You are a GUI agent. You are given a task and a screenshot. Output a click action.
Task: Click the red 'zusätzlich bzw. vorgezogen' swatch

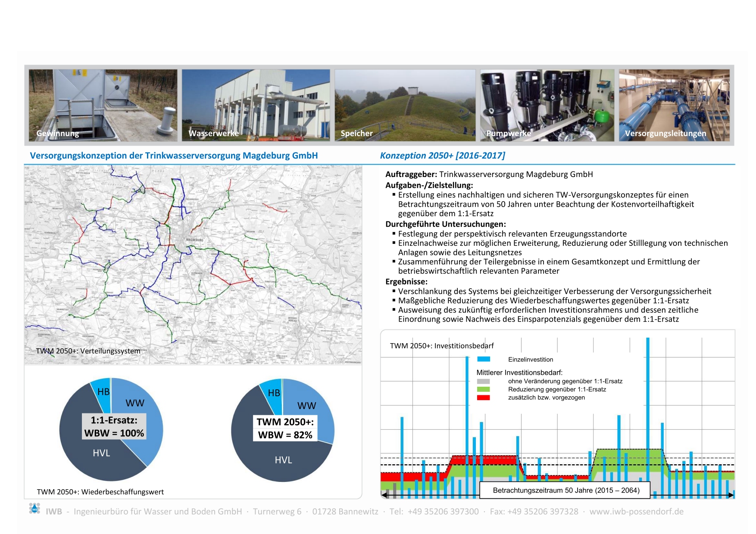pos(484,397)
